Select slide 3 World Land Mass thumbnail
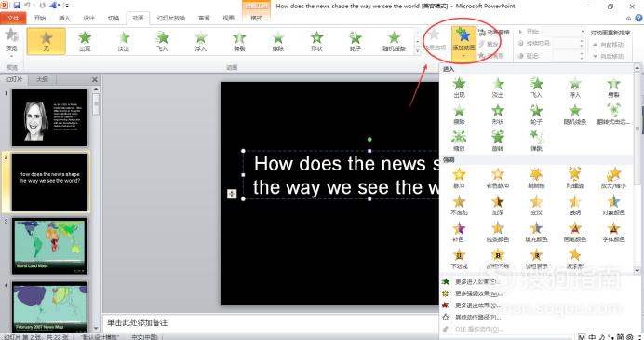644x340 pixels. (x=49, y=246)
